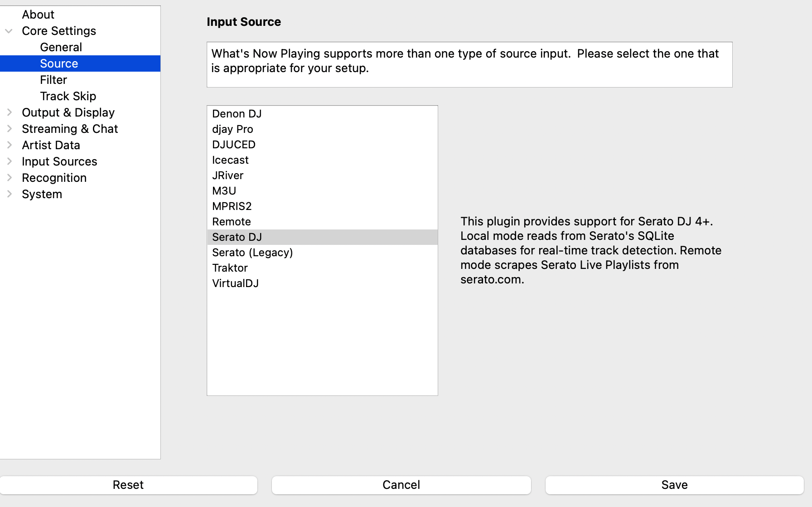Pick Denon DJ input source
Image resolution: width=812 pixels, height=507 pixels.
pyautogui.click(x=237, y=113)
